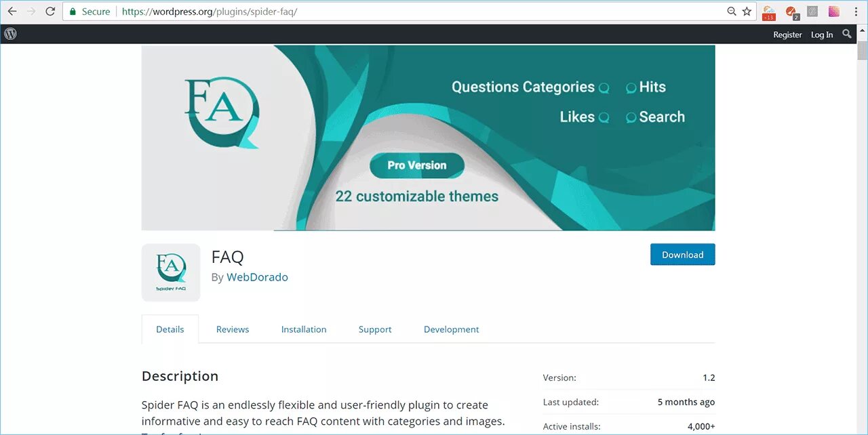Image resolution: width=868 pixels, height=435 pixels.
Task: Select the Details tab
Action: pos(170,329)
